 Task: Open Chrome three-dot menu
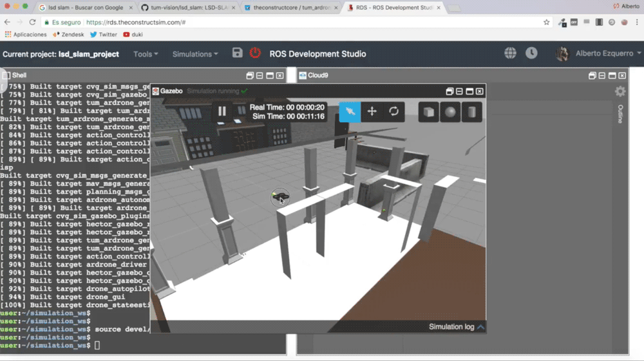[637, 22]
